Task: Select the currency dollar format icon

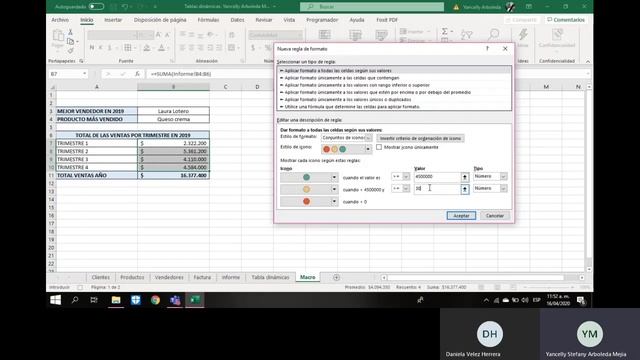Action: click(x=253, y=48)
